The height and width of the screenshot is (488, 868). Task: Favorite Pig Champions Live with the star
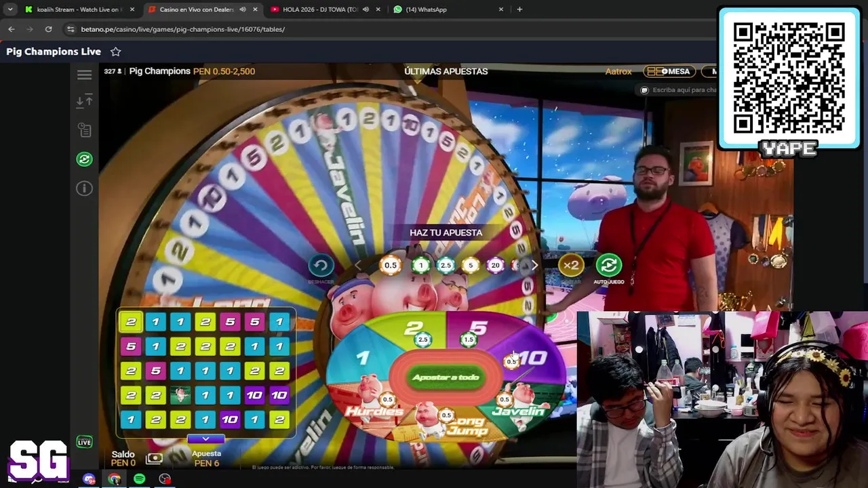click(x=116, y=52)
